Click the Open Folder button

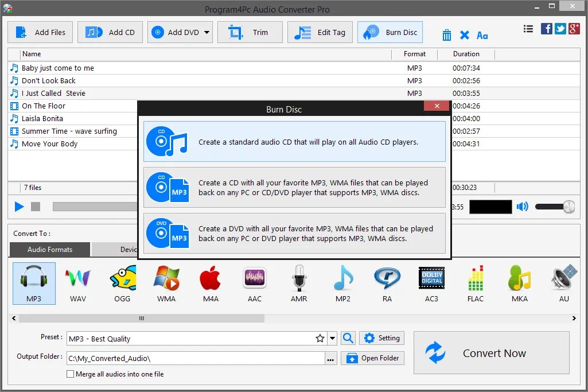[x=372, y=358]
